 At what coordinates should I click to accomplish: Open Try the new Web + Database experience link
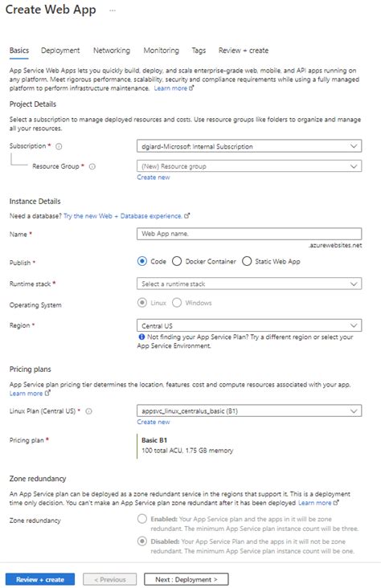(126, 216)
